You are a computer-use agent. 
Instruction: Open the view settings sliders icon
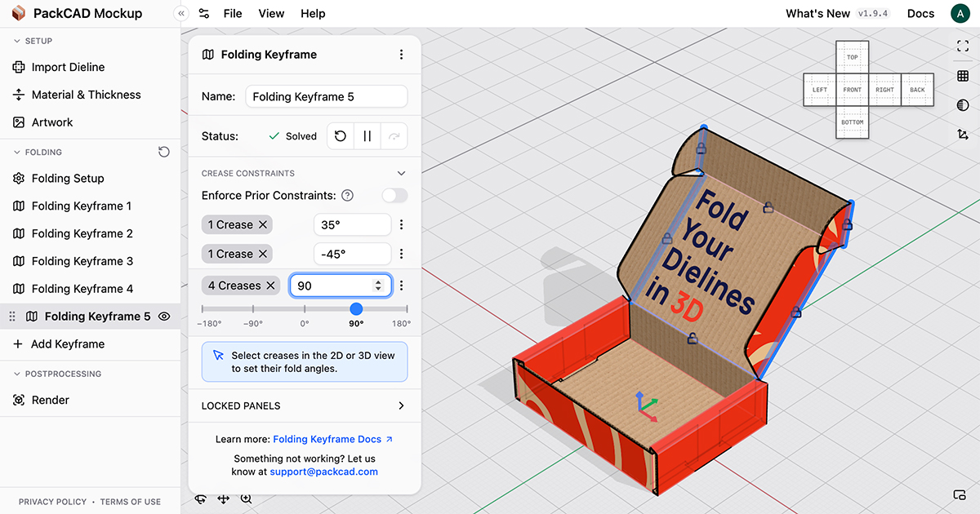(x=203, y=13)
